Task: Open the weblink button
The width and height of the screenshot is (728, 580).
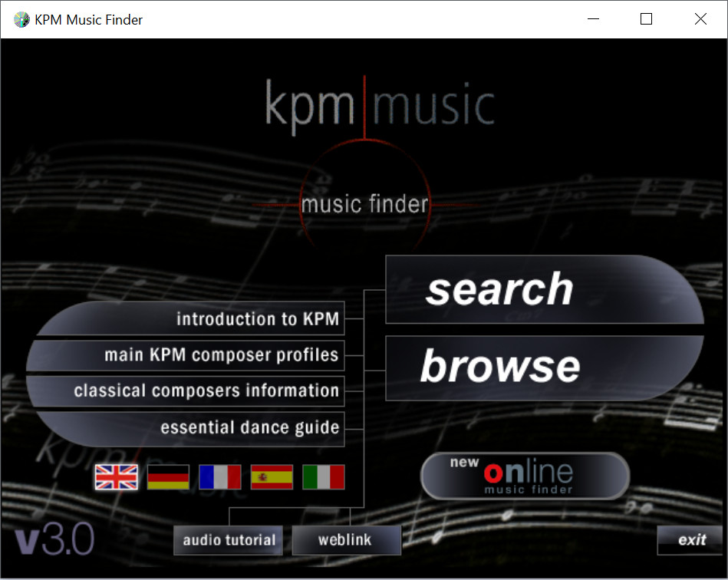Action: (x=347, y=540)
